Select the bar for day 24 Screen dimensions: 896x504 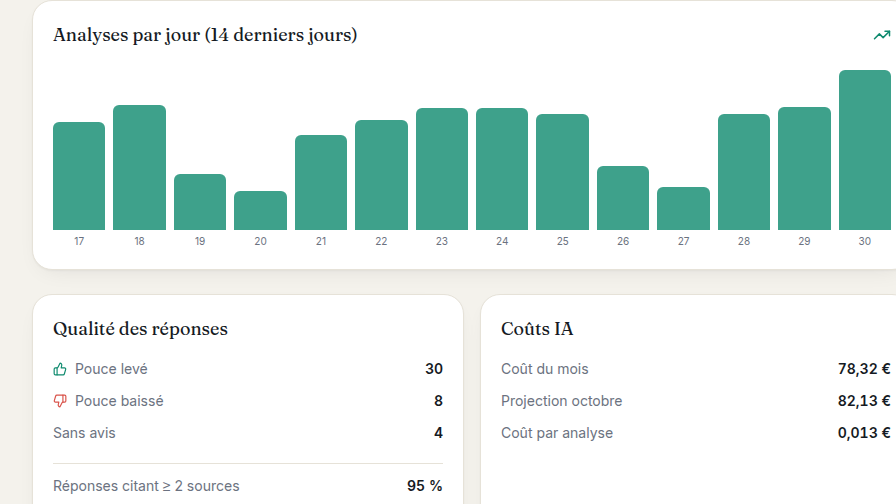[x=502, y=169]
